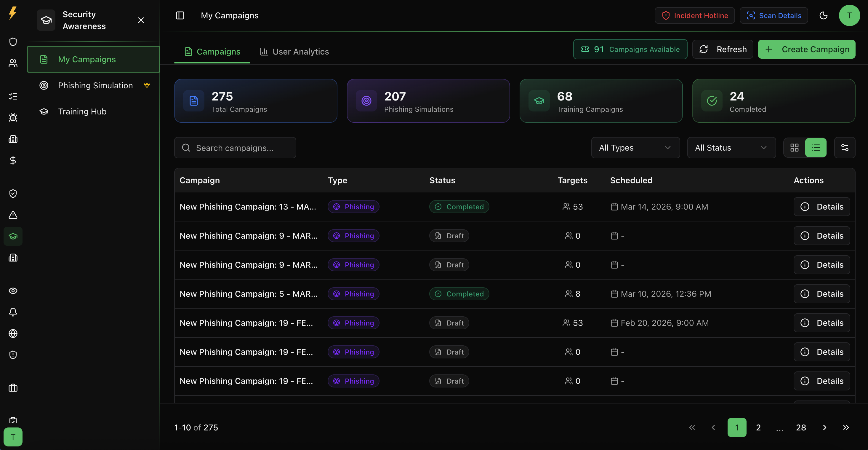
Task: Toggle dark mode moon icon
Action: click(x=823, y=15)
